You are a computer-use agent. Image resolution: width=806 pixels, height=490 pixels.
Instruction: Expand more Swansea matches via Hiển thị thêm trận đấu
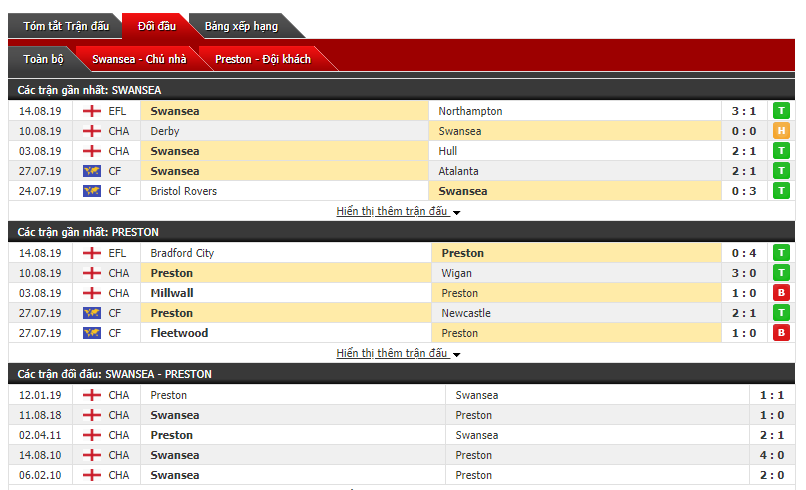[x=392, y=211]
